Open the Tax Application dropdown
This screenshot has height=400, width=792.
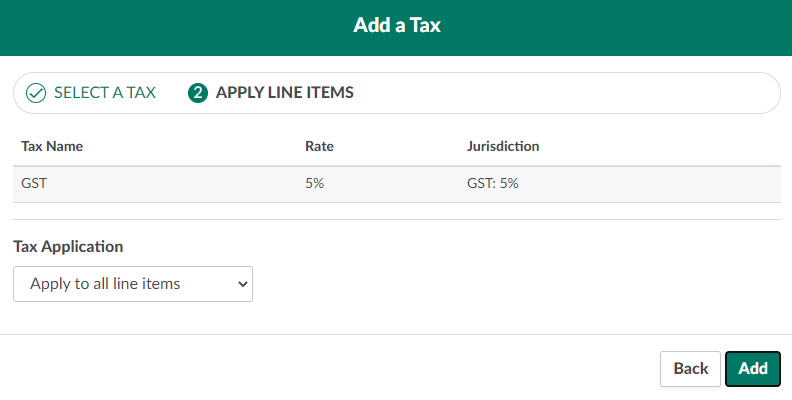pyautogui.click(x=132, y=284)
